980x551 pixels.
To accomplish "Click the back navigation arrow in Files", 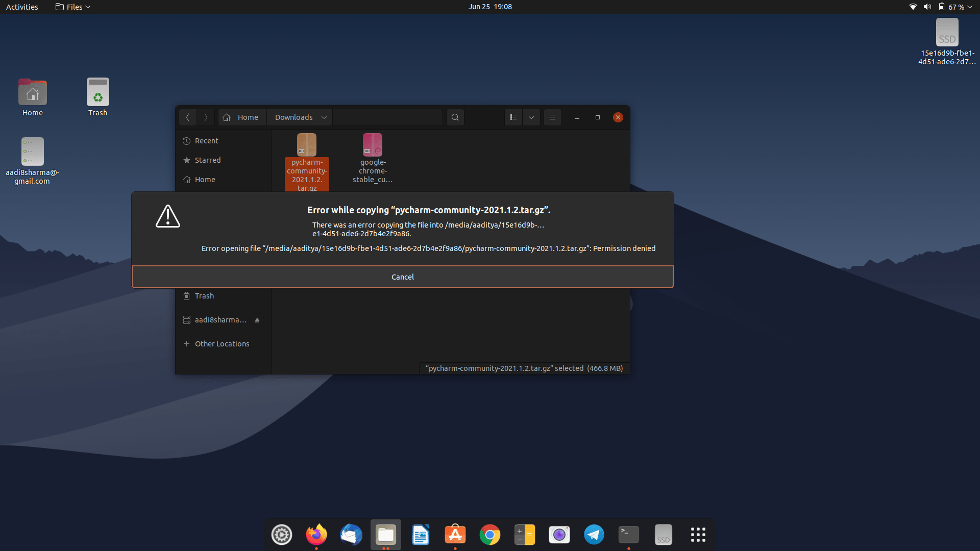I will 188,117.
